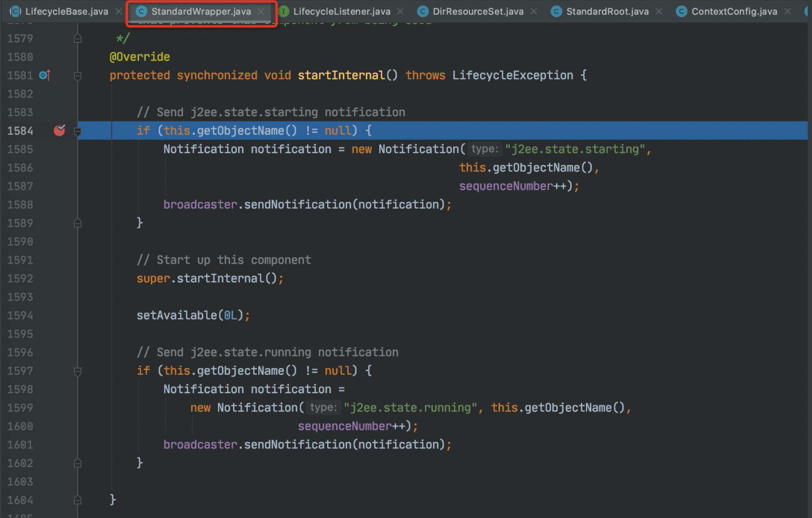Viewport: 812px width, 518px height.
Task: Click sequenceNumber++ on line 1600
Action: point(352,426)
